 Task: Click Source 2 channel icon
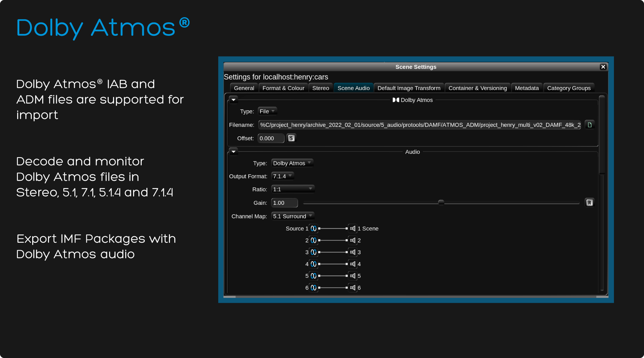click(x=313, y=240)
